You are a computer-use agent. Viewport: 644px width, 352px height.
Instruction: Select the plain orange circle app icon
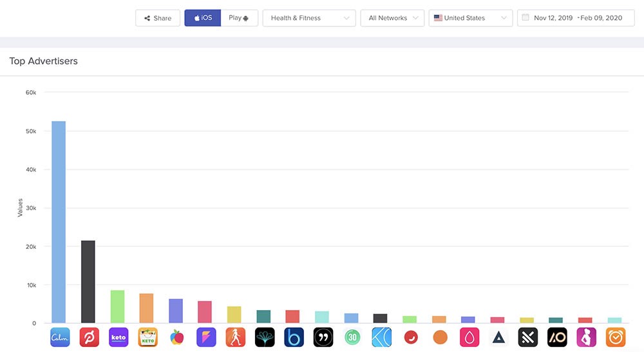click(440, 337)
